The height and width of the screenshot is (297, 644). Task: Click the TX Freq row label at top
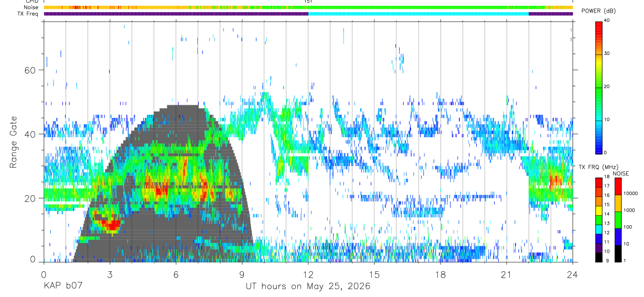(28, 14)
